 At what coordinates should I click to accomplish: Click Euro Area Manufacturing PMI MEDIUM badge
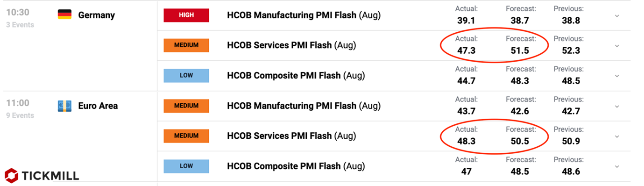pyautogui.click(x=186, y=106)
